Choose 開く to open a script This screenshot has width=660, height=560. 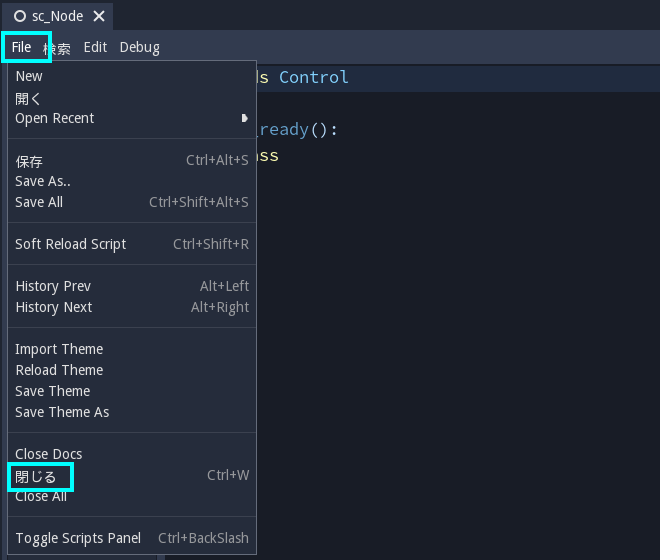click(x=132, y=99)
